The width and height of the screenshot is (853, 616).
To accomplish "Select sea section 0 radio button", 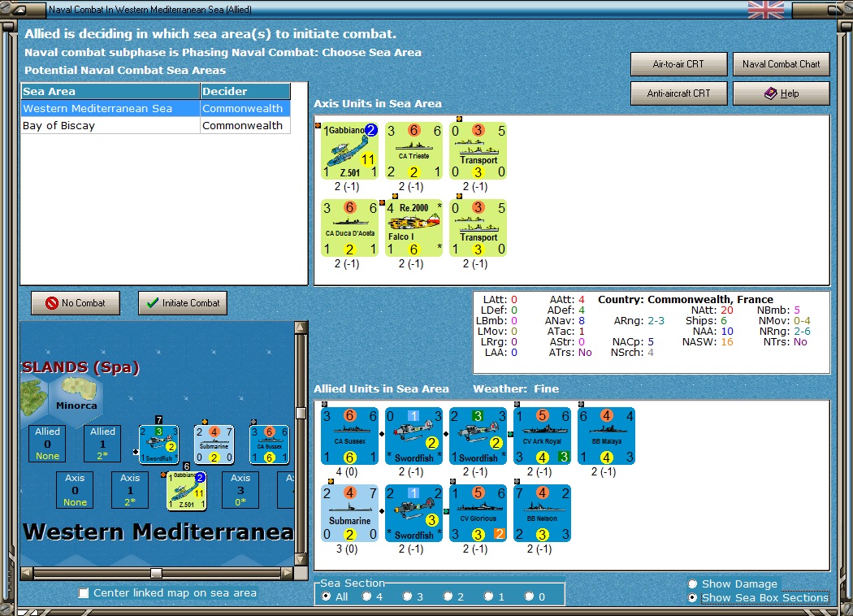I will click(x=529, y=596).
